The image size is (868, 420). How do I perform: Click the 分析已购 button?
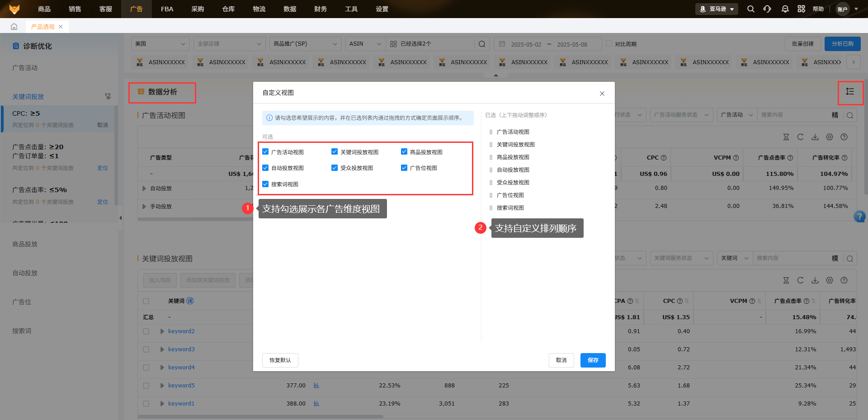[843, 44]
